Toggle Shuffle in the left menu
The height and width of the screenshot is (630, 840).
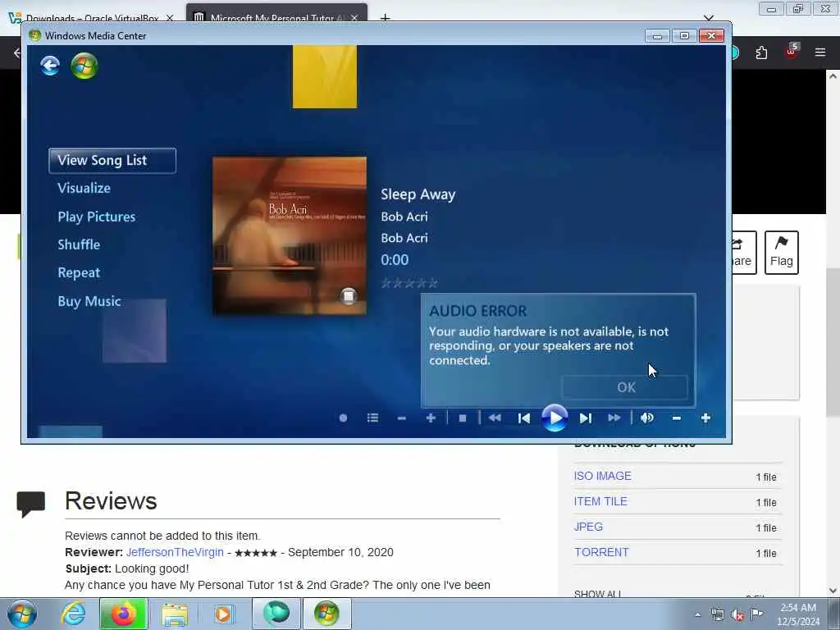pos(79,244)
